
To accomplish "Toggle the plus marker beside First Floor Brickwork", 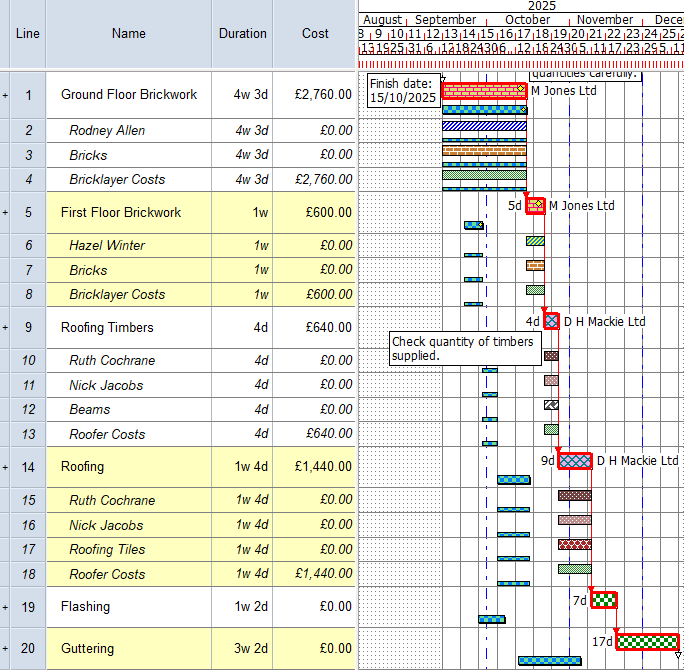I will click(x=6, y=212).
